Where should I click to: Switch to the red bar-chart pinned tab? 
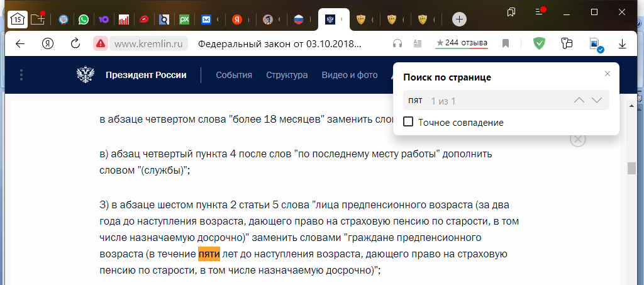click(124, 20)
